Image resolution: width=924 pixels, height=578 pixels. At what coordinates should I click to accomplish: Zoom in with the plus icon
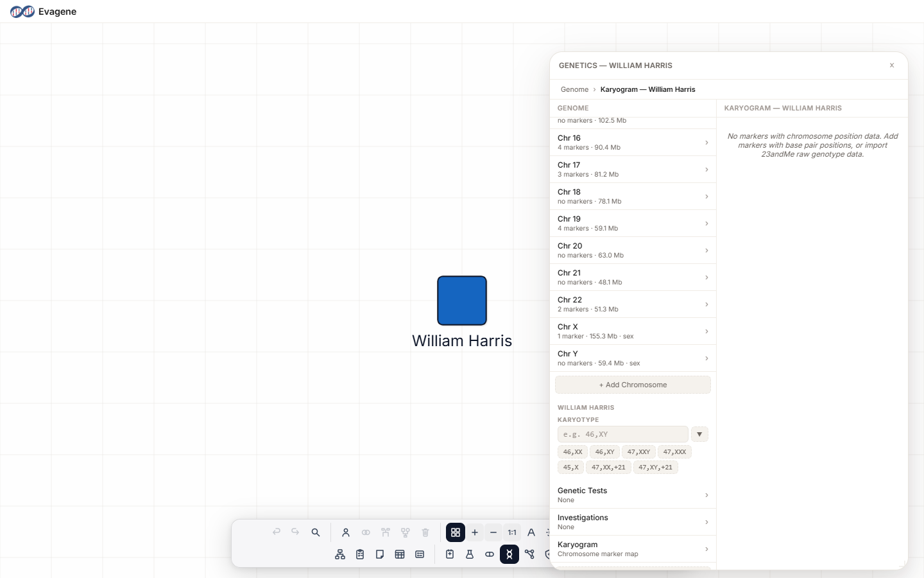click(x=475, y=532)
